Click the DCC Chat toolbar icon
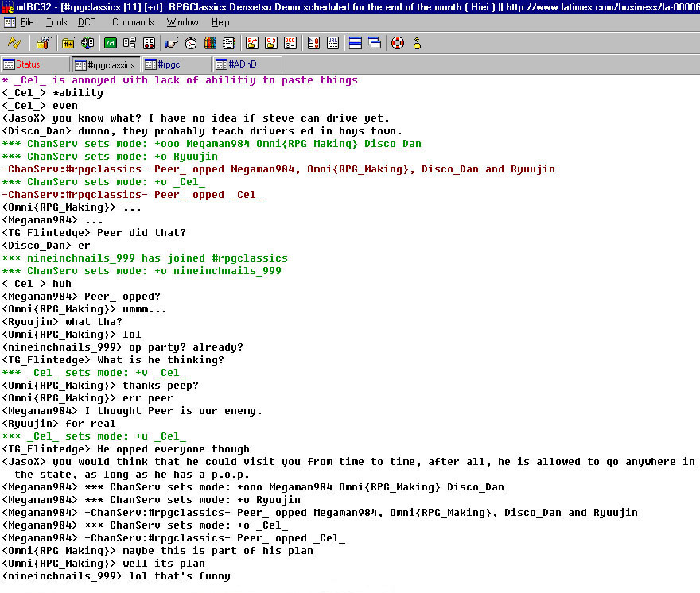 click(271, 43)
